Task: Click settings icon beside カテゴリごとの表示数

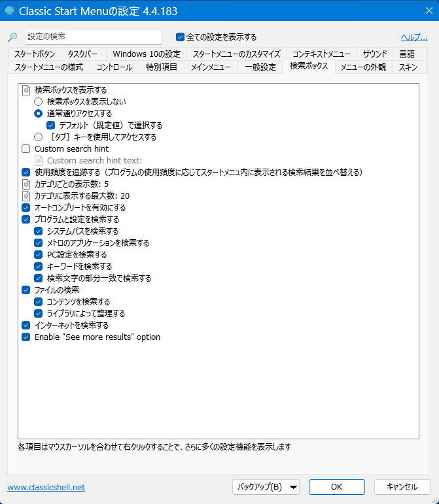Action: coord(26,184)
